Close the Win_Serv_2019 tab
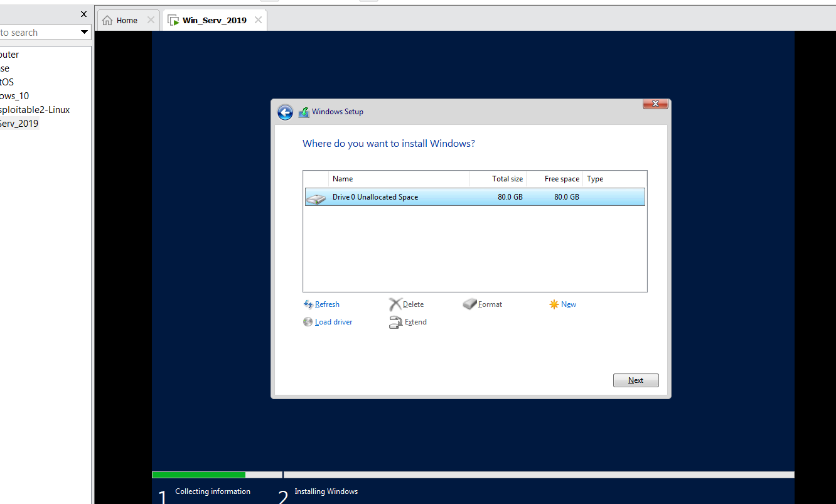This screenshot has height=504, width=836. 258,20
